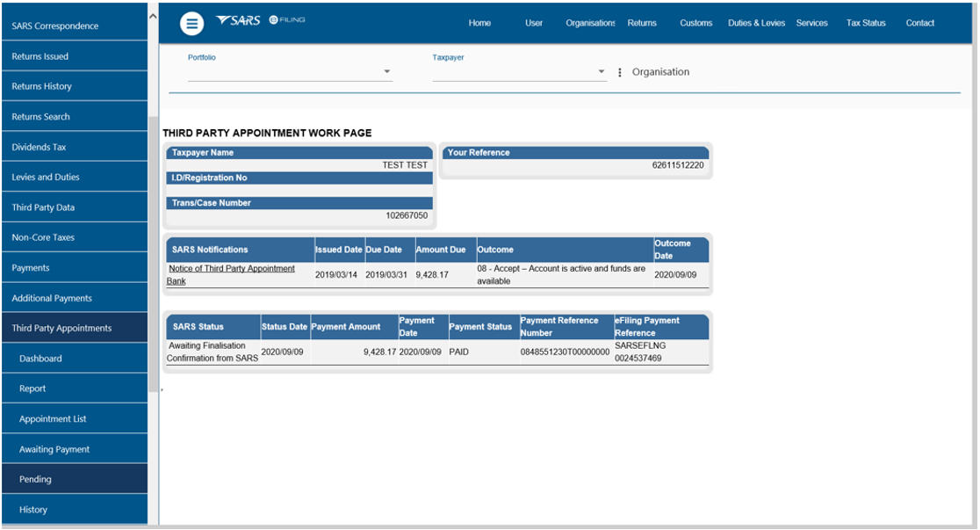Go to the Dashboard sidebar item
980x530 pixels.
(x=40, y=359)
